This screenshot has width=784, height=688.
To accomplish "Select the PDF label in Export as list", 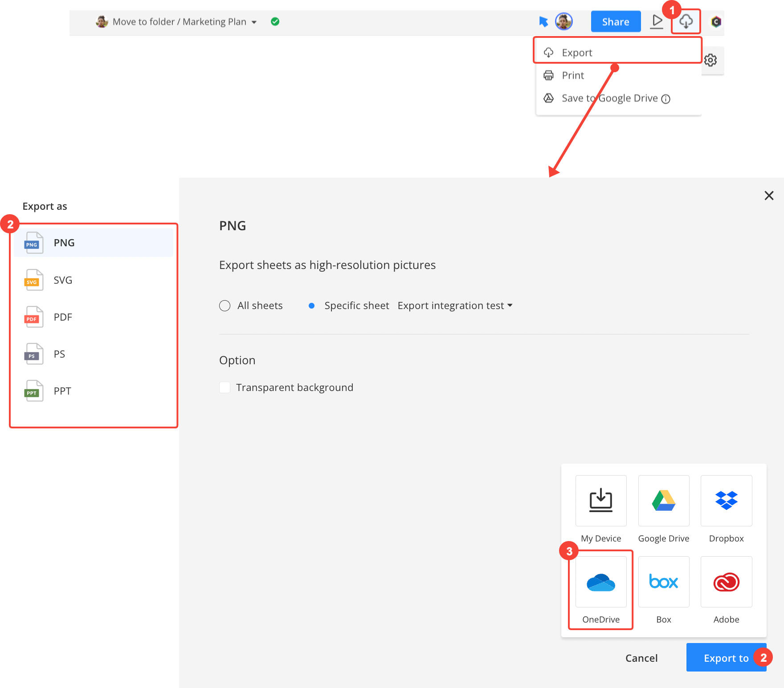I will coord(63,317).
